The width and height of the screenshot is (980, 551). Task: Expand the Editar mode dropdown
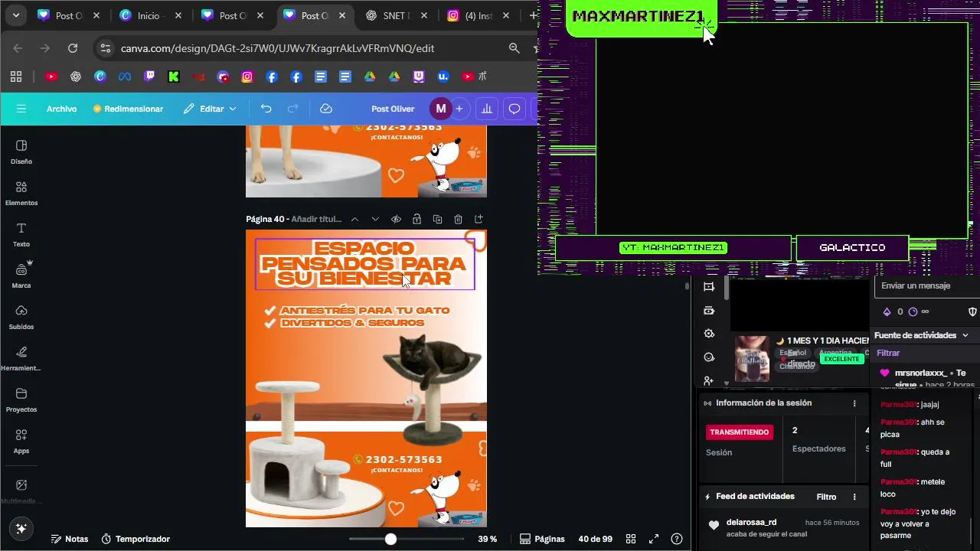[211, 109]
